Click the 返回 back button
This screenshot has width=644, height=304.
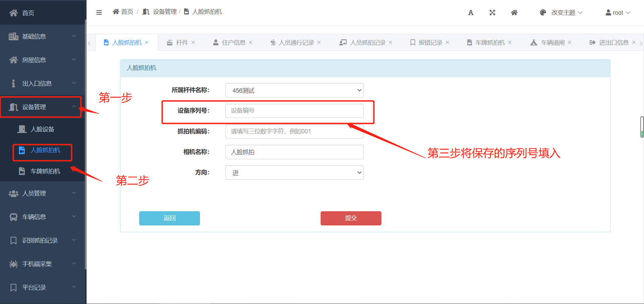pyautogui.click(x=169, y=218)
